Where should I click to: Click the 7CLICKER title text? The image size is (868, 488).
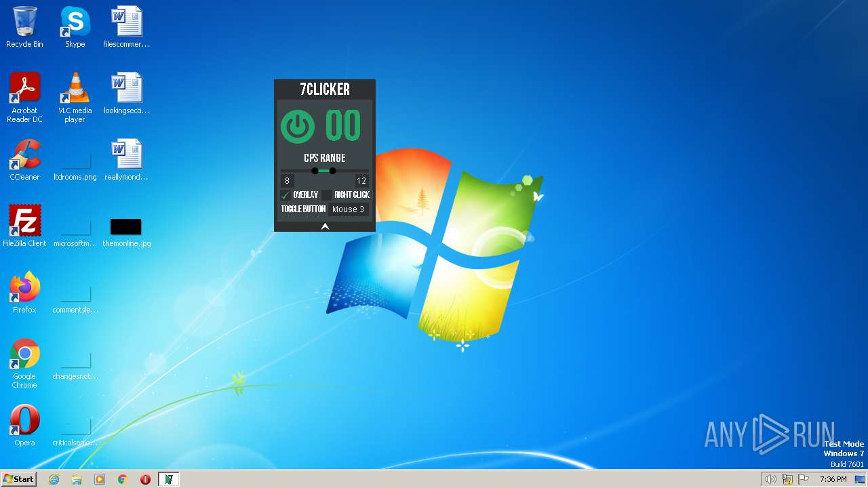tap(325, 89)
